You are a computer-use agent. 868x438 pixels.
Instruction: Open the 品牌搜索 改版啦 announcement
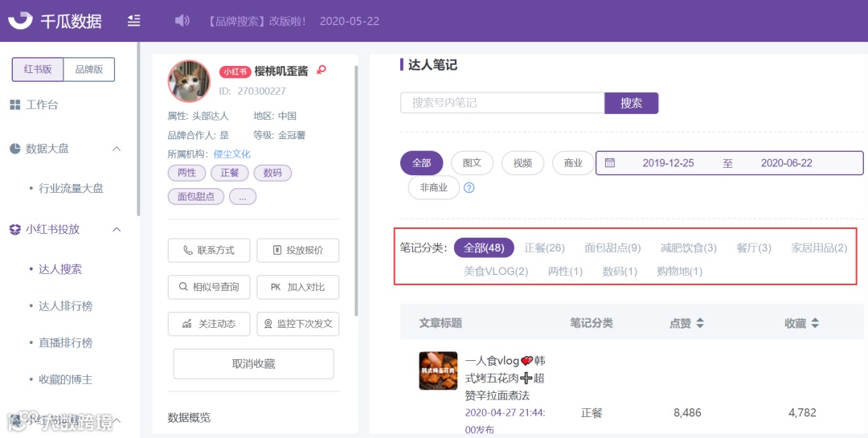(x=257, y=21)
